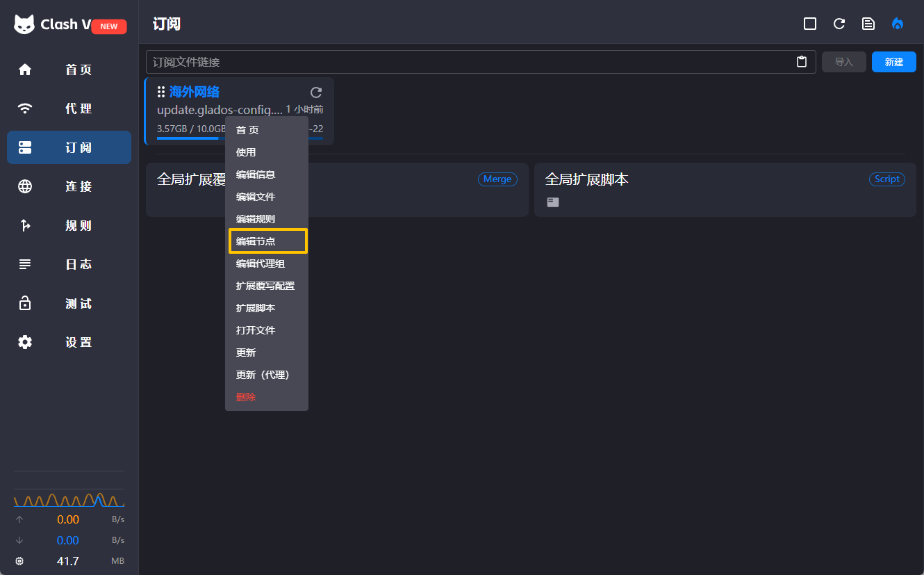Click the Clash Verge cat logo
The height and width of the screenshot is (575, 924).
click(x=24, y=24)
